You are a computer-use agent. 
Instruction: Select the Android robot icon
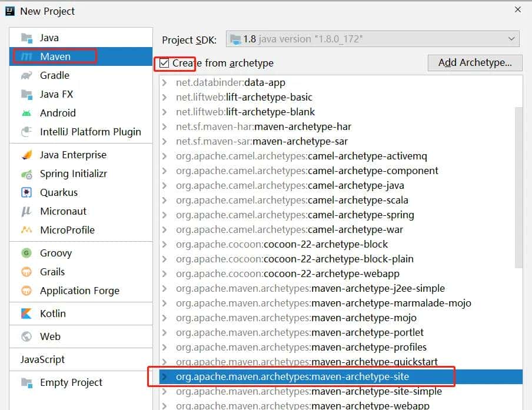(x=26, y=113)
